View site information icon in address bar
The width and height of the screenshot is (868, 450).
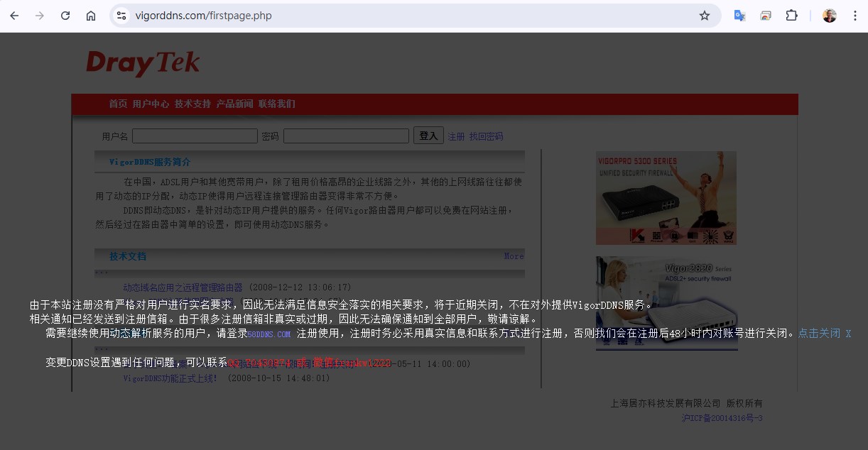[x=121, y=16]
